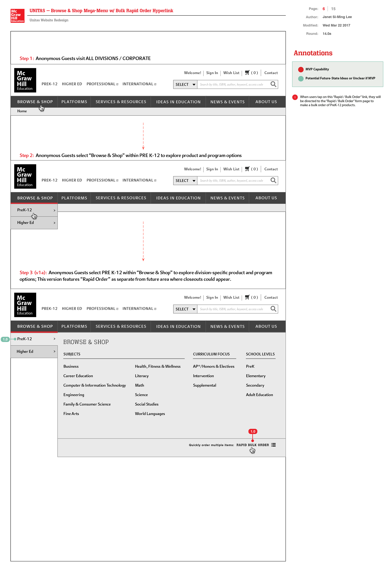Click the external-link icon beside PROFESSIONAL in Step 2
Screen dimensions: 392x573
(117, 180)
